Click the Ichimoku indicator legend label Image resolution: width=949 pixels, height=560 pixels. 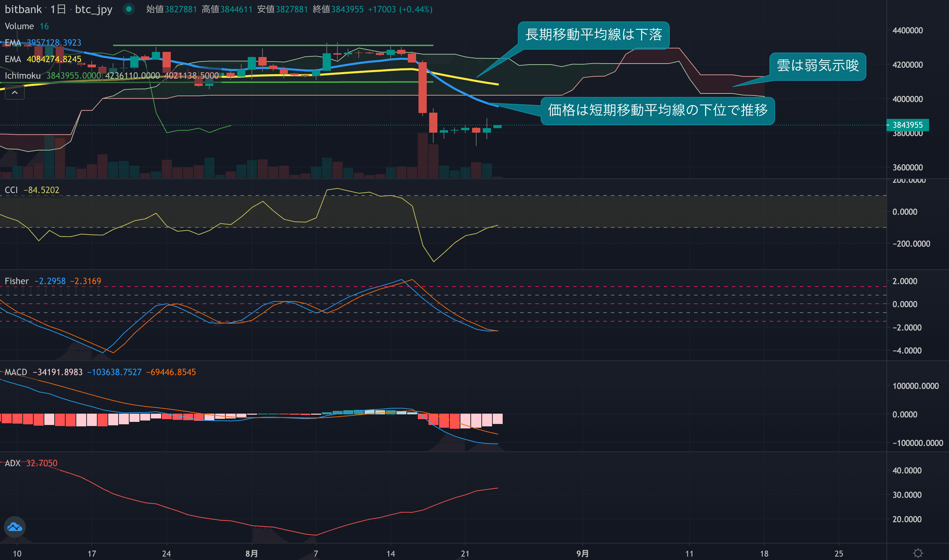point(23,76)
